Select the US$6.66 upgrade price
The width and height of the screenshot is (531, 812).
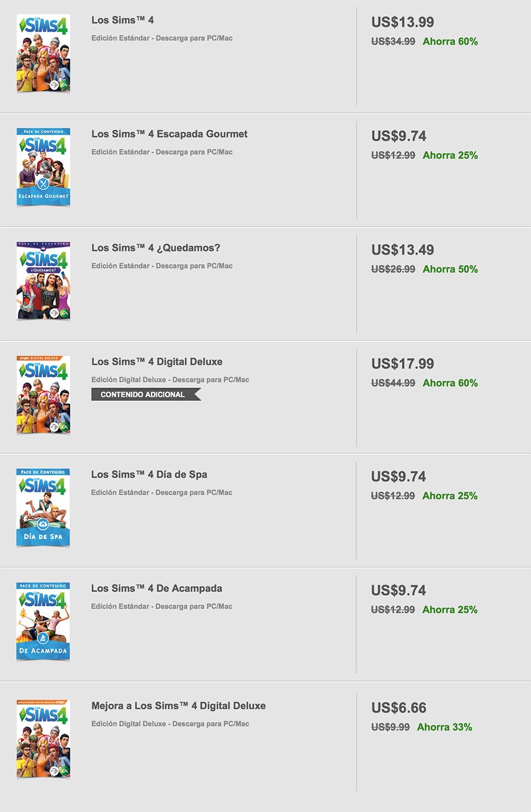coord(399,708)
